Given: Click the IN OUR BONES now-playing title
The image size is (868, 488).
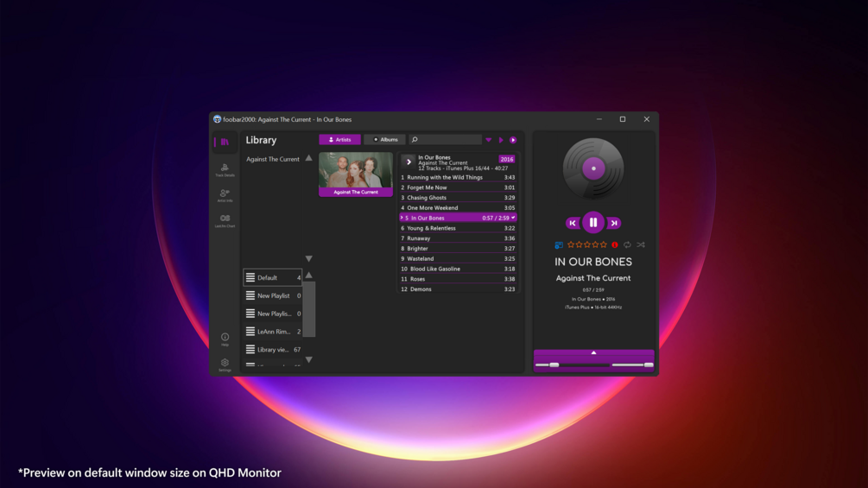Looking at the screenshot, I should [x=592, y=263].
